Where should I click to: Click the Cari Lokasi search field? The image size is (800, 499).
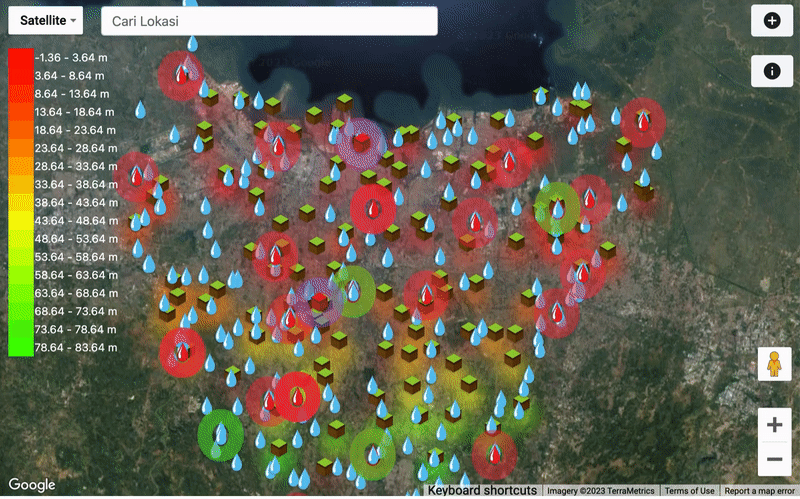click(269, 21)
